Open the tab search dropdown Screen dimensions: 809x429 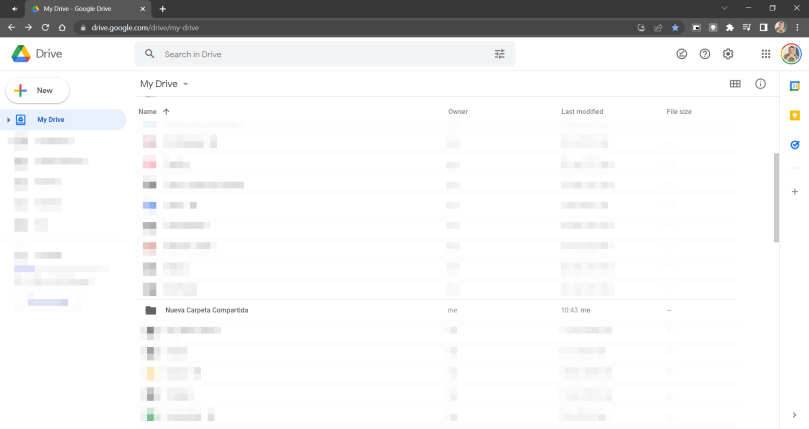pos(724,8)
